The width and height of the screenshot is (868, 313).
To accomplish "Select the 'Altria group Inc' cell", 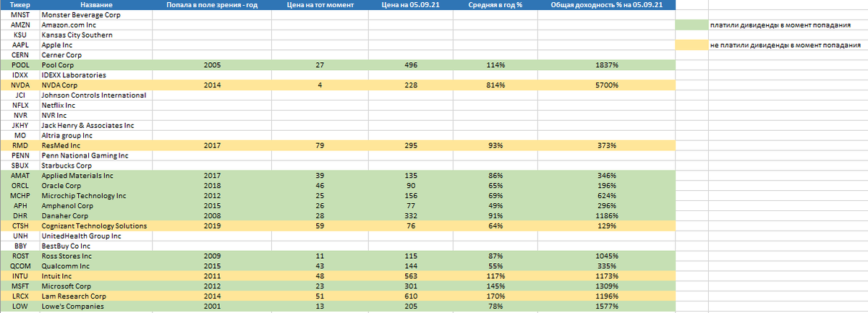I will [x=96, y=136].
